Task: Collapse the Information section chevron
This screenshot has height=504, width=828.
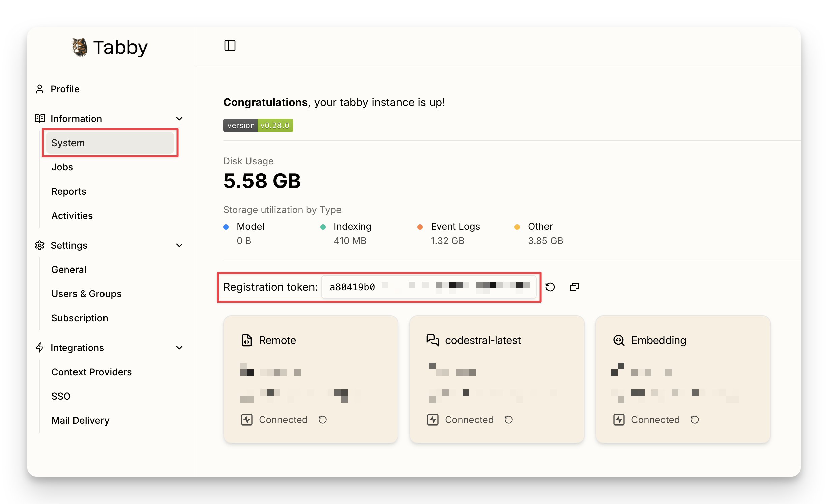Action: (179, 119)
